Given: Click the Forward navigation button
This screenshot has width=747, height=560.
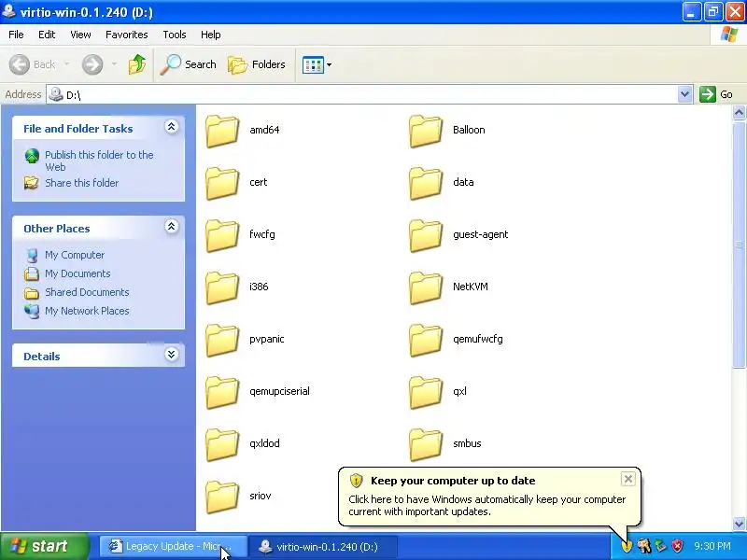Looking at the screenshot, I should tap(92, 64).
